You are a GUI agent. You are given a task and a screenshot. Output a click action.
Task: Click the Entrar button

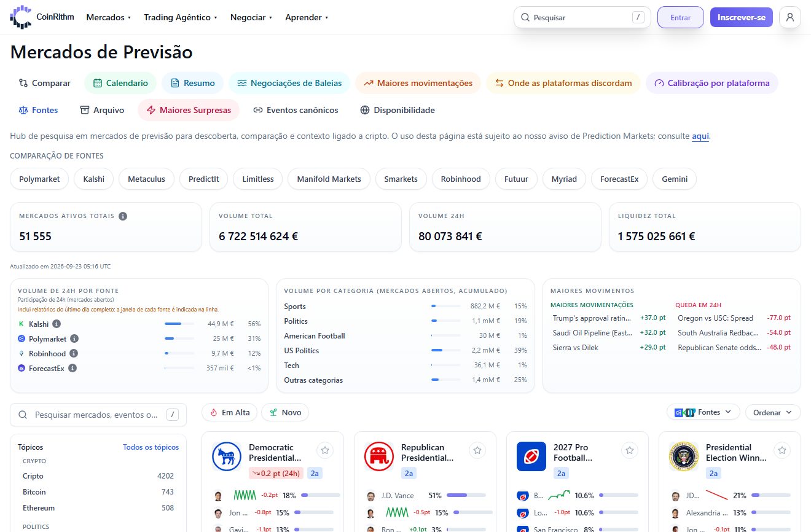tap(681, 17)
